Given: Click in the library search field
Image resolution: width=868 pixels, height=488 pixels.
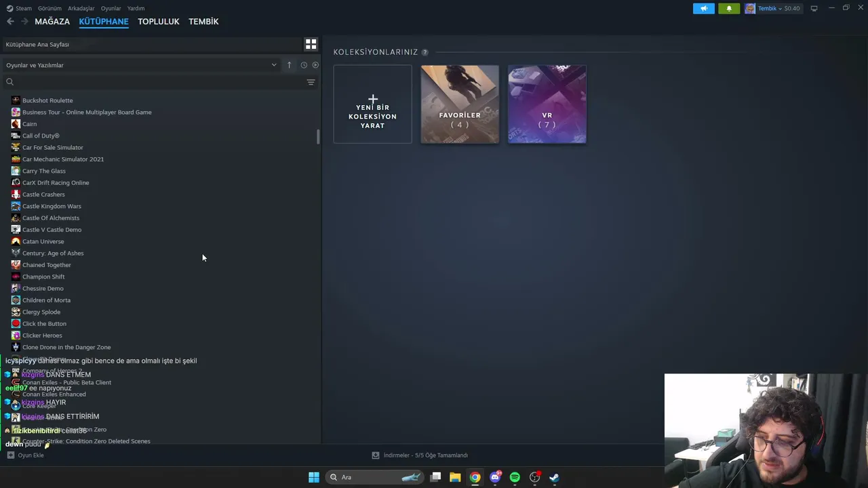Looking at the screenshot, I should click(x=156, y=82).
